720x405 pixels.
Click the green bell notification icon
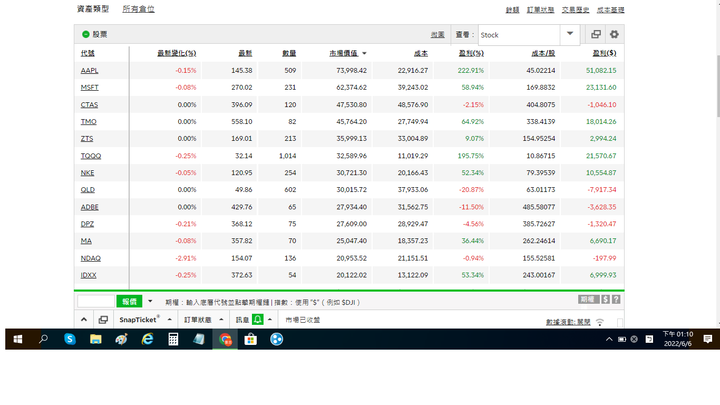(258, 320)
